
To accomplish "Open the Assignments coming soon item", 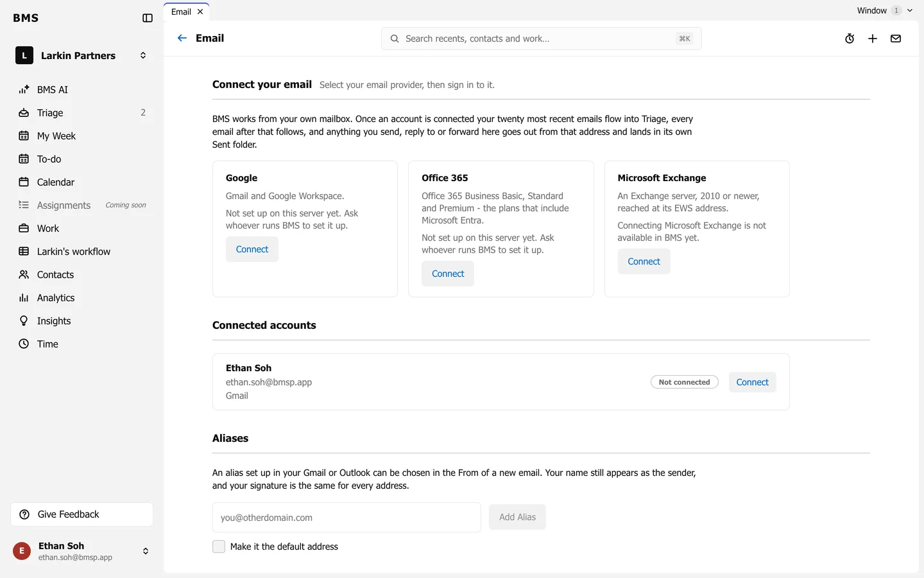I will tap(82, 206).
